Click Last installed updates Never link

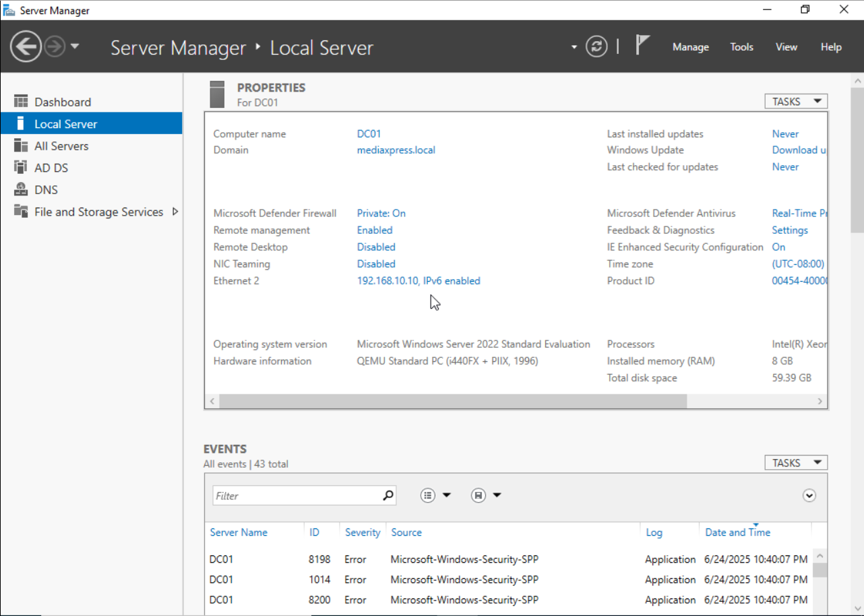(785, 133)
